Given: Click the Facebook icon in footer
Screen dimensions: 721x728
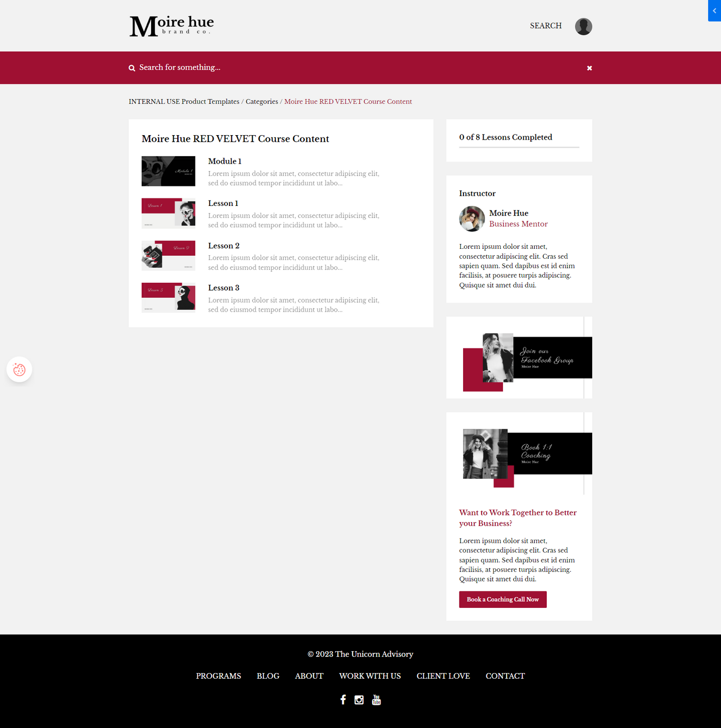Looking at the screenshot, I should point(343,700).
